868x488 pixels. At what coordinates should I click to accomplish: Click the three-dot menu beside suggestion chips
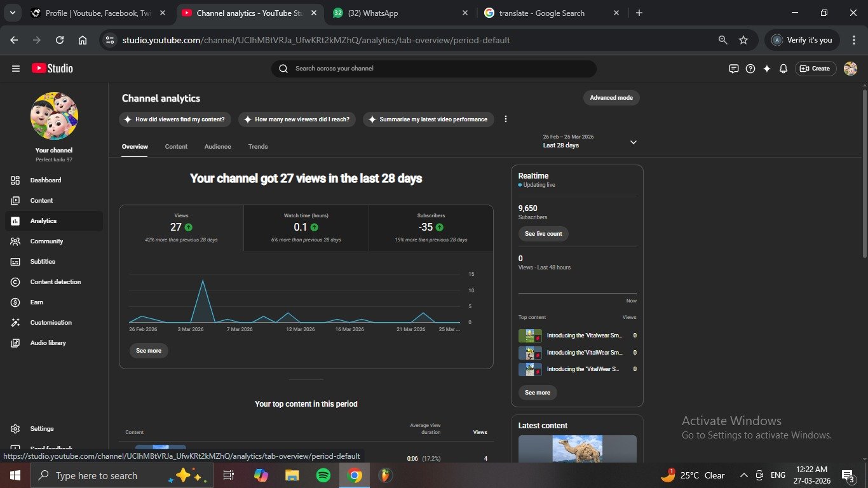click(506, 119)
